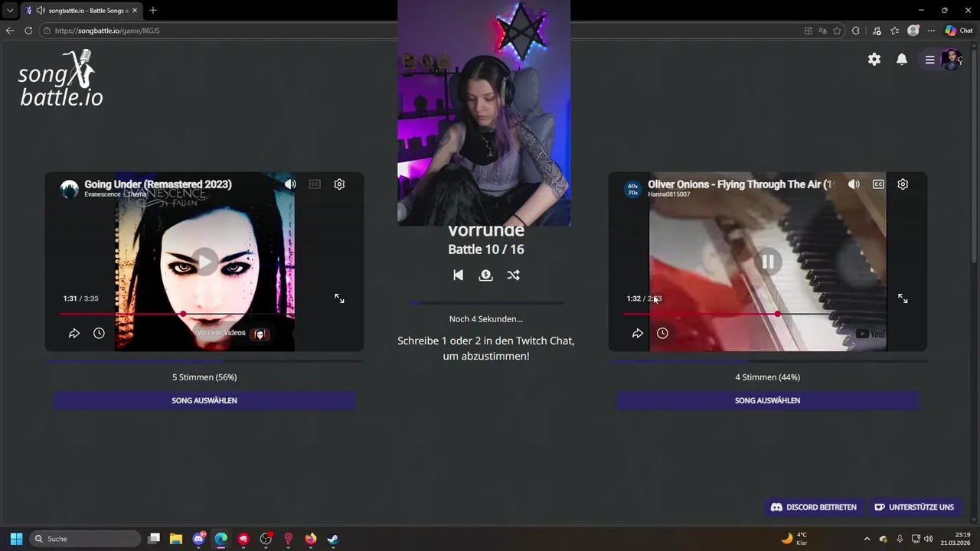Show hidden system tray icons
This screenshot has width=980, height=551.
pos(867,539)
